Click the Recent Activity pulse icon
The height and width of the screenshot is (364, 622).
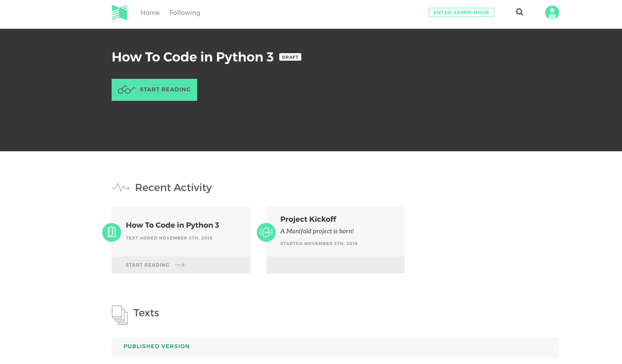point(121,188)
